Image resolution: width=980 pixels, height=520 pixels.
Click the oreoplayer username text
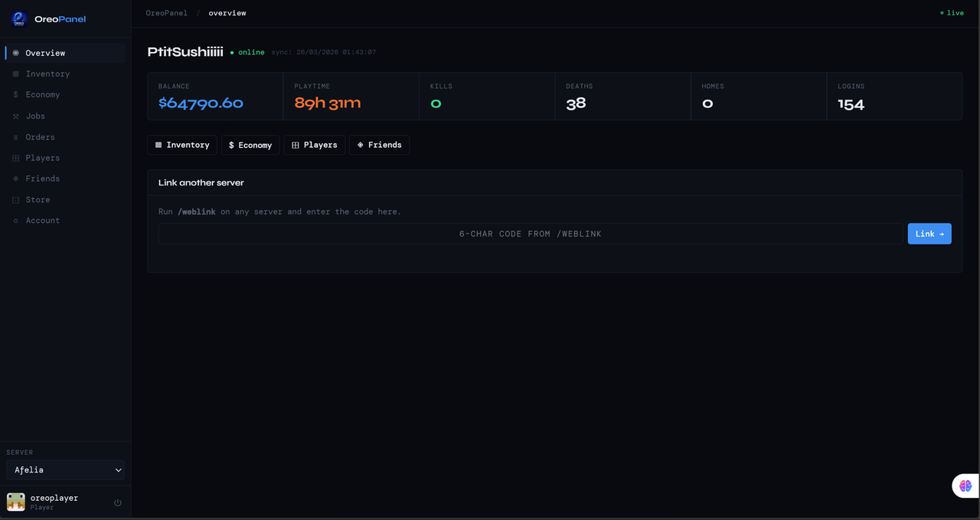point(54,498)
